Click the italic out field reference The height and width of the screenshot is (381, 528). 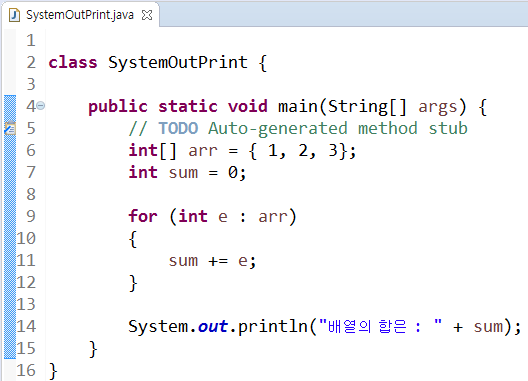pyautogui.click(x=213, y=326)
